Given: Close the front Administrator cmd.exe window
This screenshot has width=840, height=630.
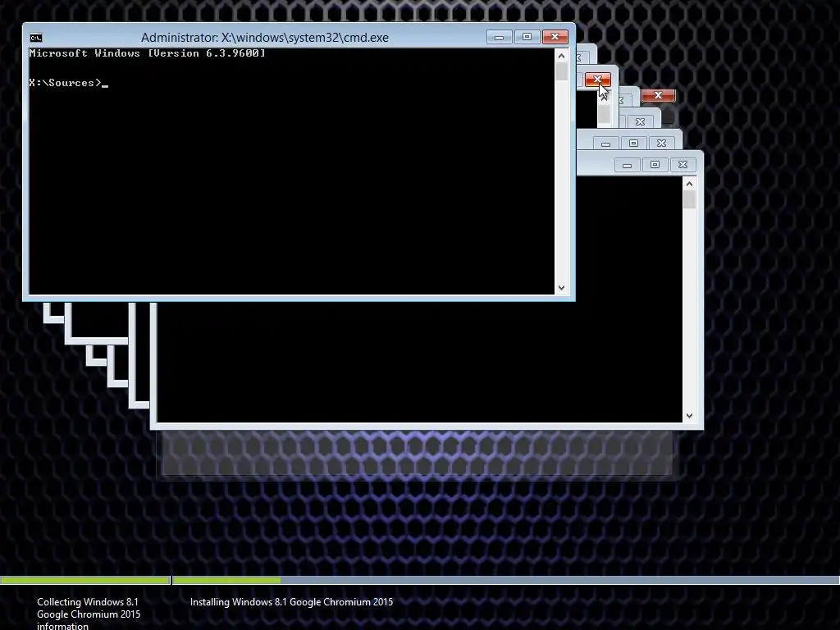Looking at the screenshot, I should 555,37.
